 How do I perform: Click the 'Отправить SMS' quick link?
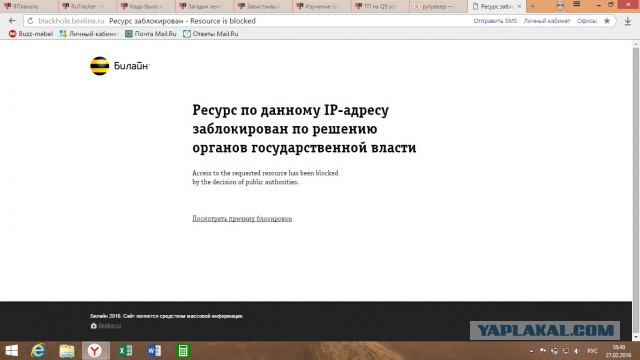(495, 21)
